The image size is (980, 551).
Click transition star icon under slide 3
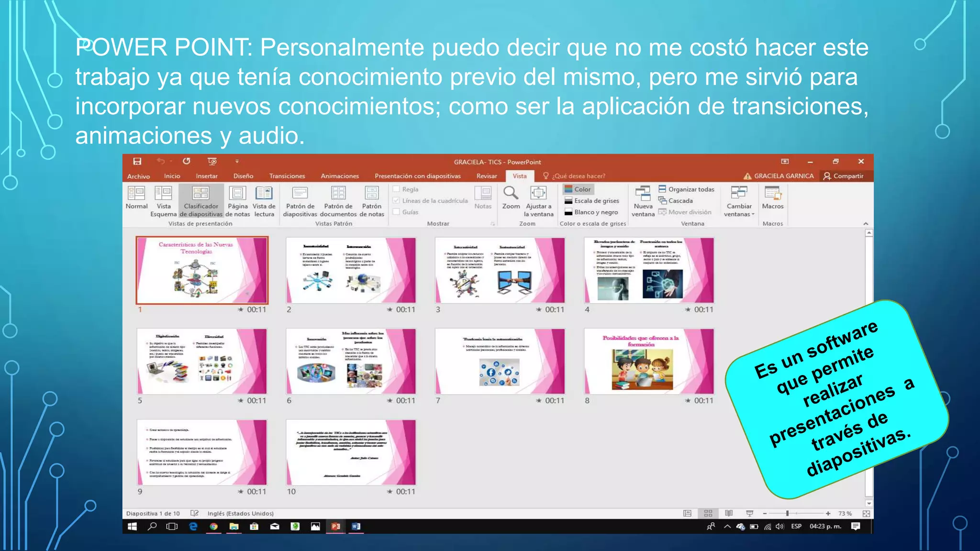pos(539,309)
